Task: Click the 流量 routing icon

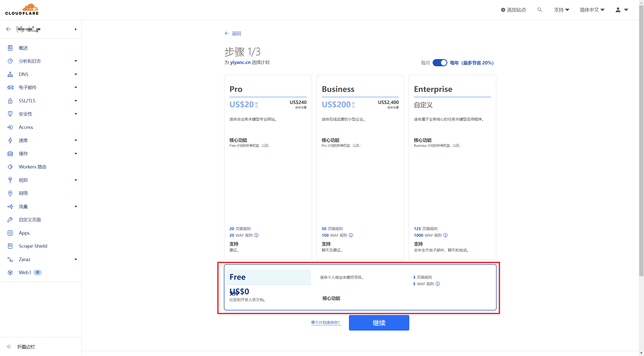Action: pyautogui.click(x=10, y=206)
